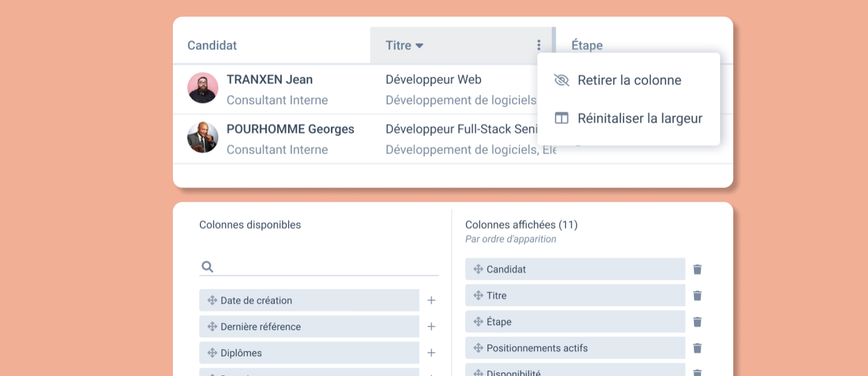
Task: Select the Dernière référence available column
Action: [x=309, y=326]
